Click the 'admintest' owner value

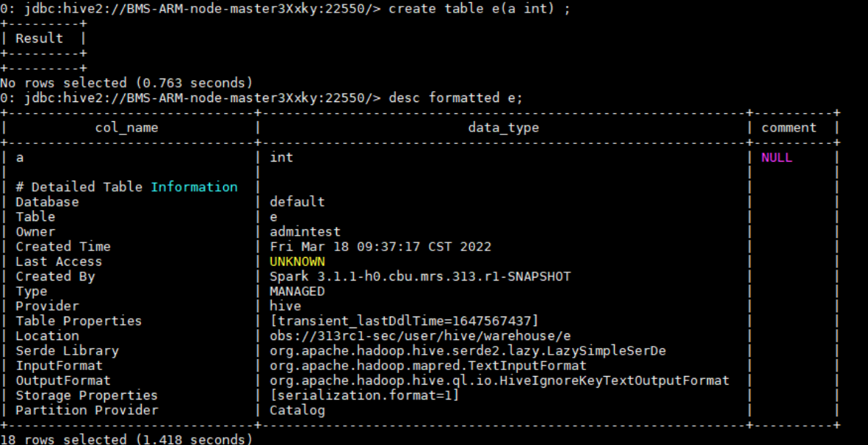point(305,232)
